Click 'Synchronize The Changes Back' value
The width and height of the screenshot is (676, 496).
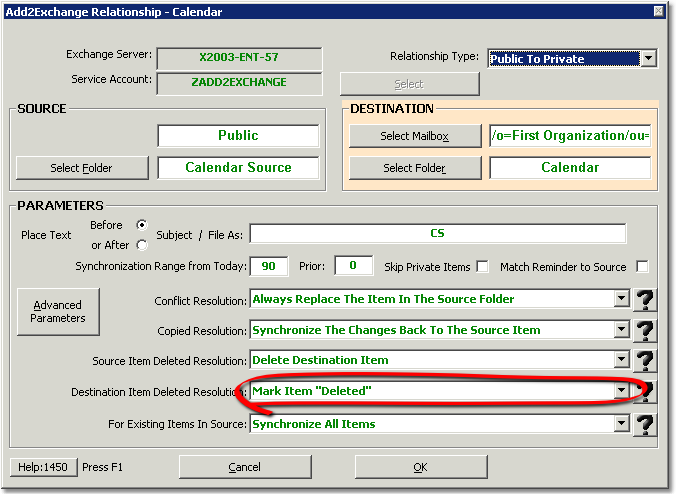pos(396,330)
